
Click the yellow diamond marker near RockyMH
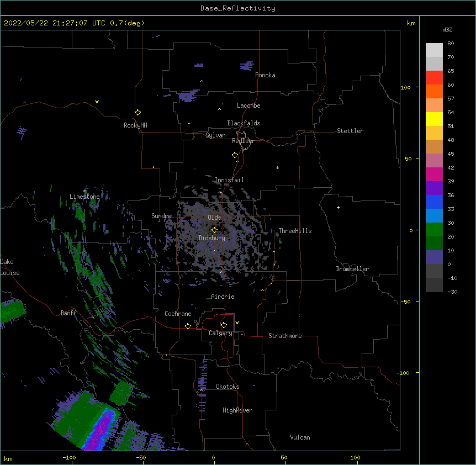coord(138,113)
